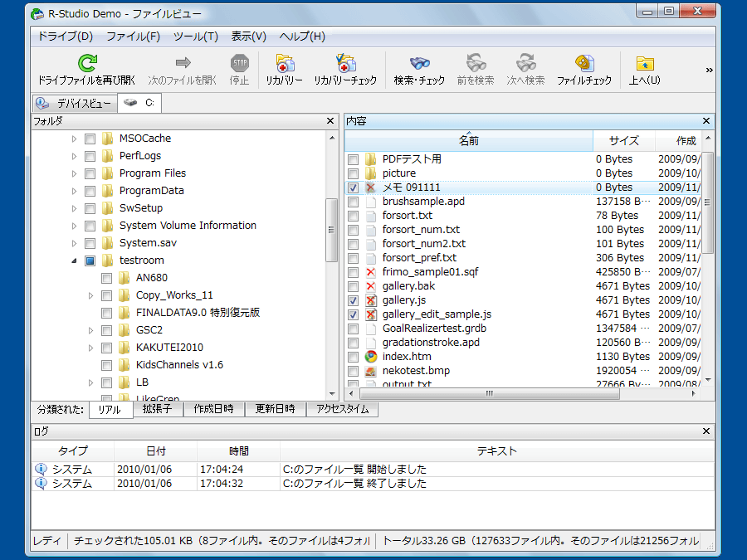Screen dimensions: 747x560
Task: Expand the KAKUTEI2010 folder node
Action: (x=91, y=348)
